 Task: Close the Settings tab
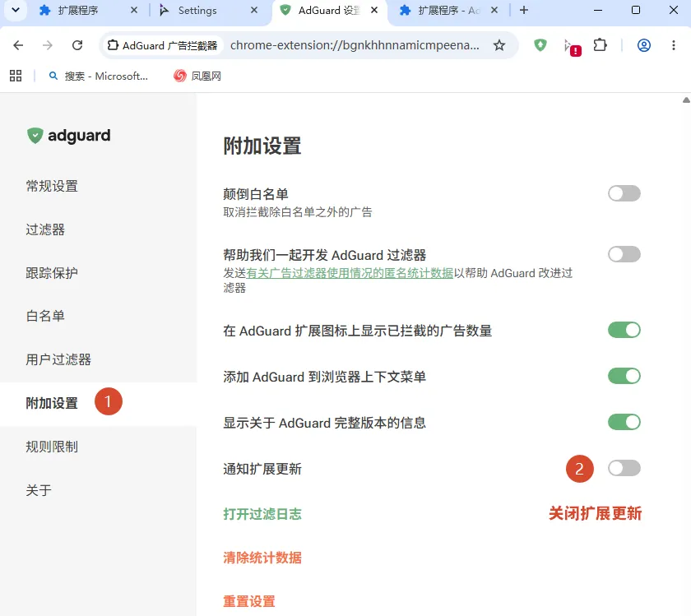254,10
